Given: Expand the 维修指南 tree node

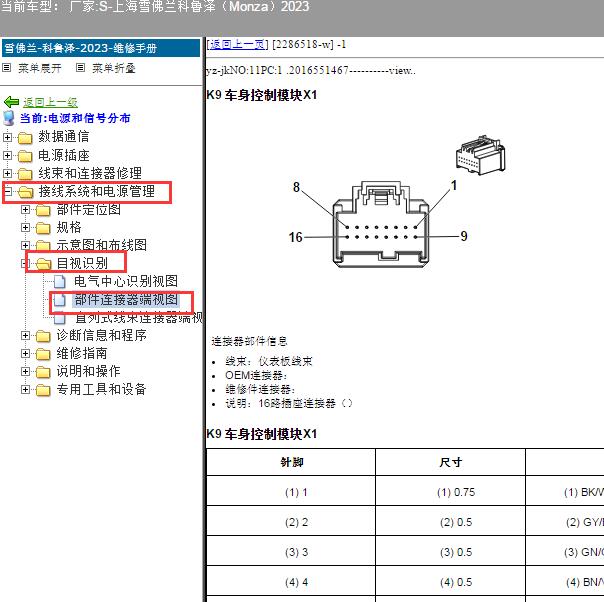Looking at the screenshot, I should pyautogui.click(x=25, y=354).
